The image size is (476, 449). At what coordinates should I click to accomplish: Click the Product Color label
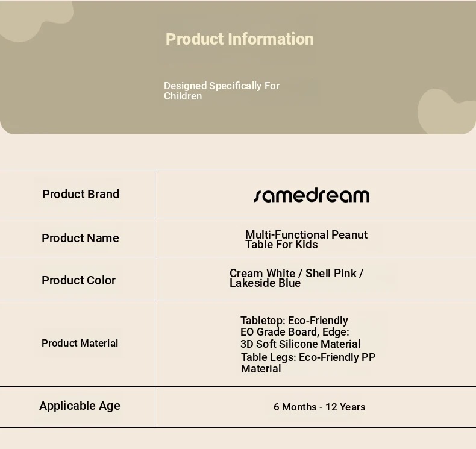(78, 280)
